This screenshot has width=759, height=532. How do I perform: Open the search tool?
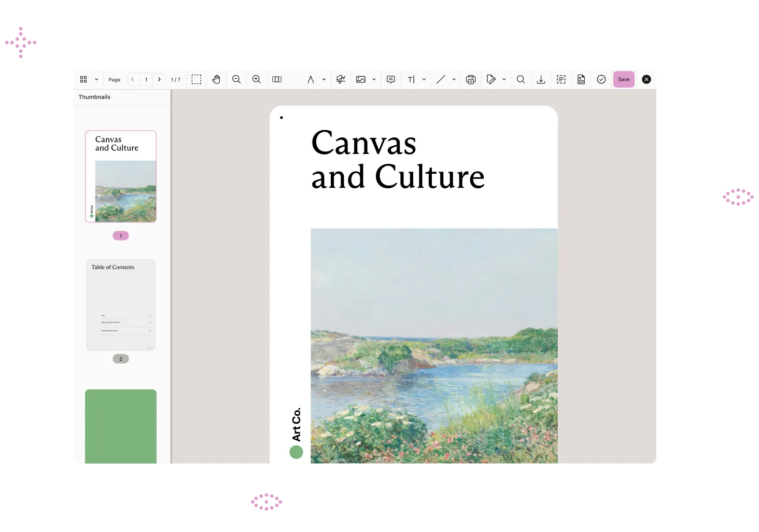click(521, 79)
